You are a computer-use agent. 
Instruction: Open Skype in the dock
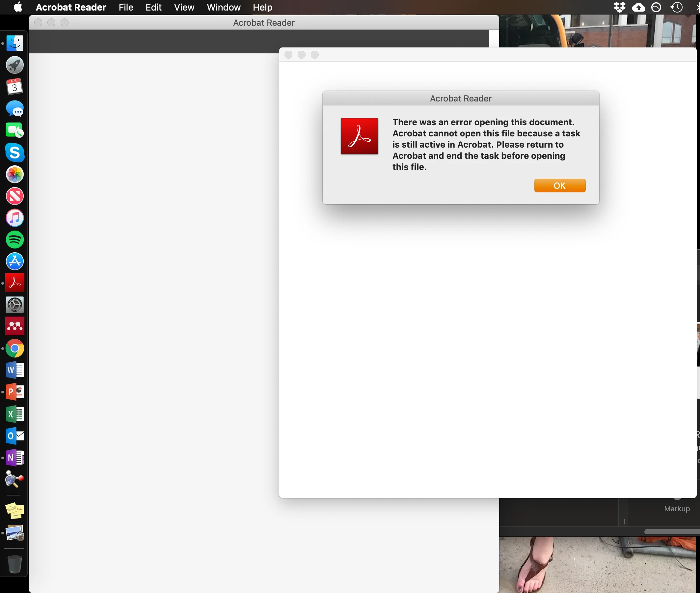pos(15,152)
